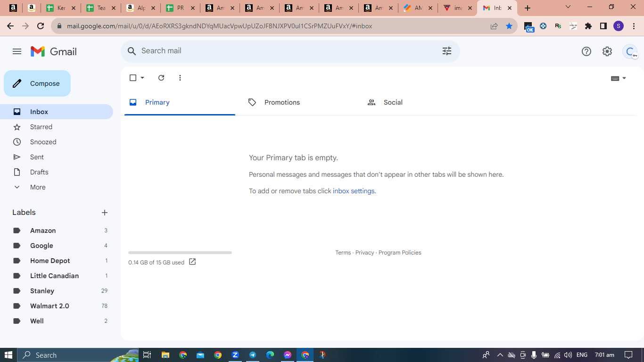Viewport: 644px width, 362px height.
Task: Open File Explorer from the taskbar
Action: [165, 355]
